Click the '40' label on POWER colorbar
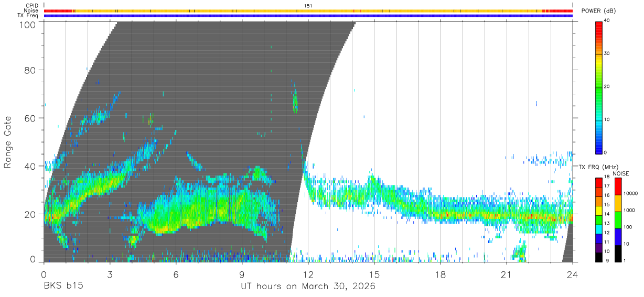 click(607, 20)
